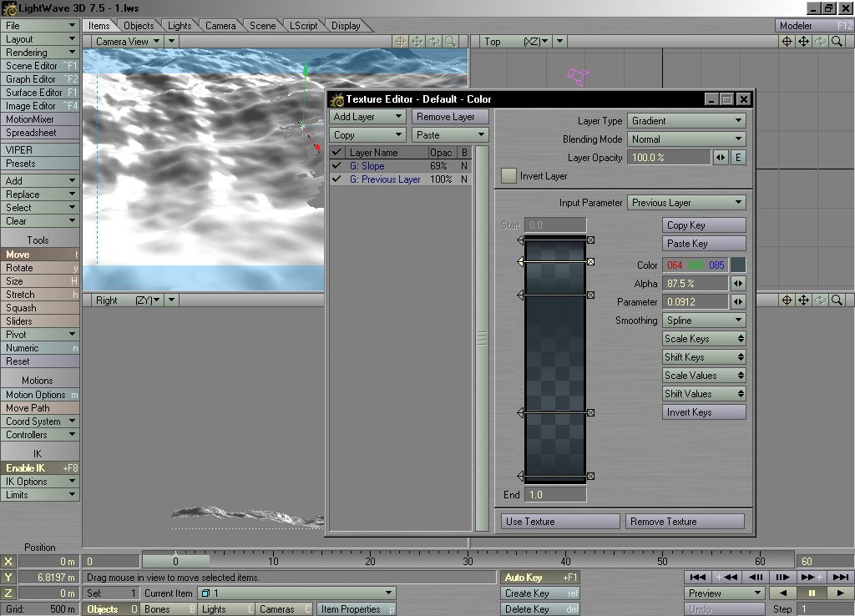Click the play forward arrow button
Viewport: 855px width, 616px height.
click(840, 593)
